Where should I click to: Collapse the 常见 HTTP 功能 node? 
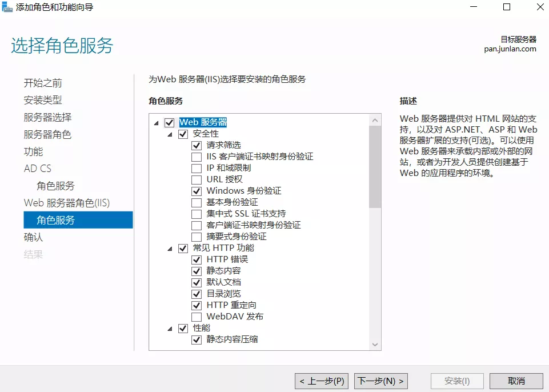pyautogui.click(x=170, y=249)
